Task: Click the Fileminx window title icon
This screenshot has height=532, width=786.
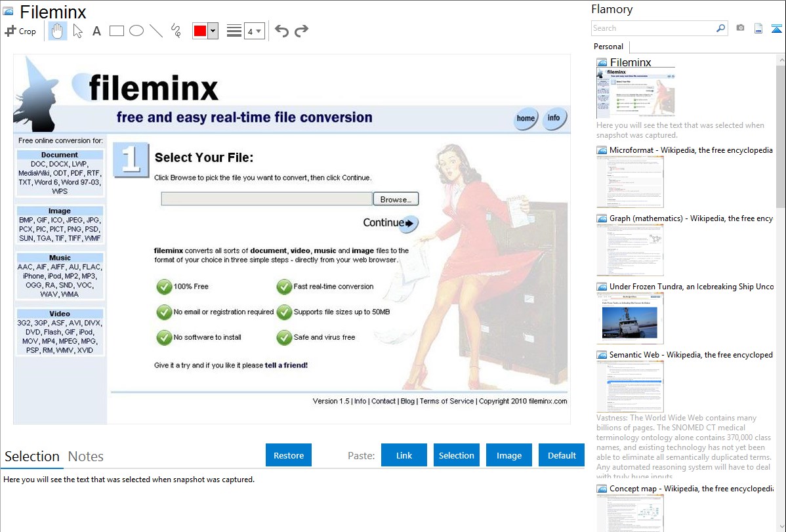Action: pos(8,11)
